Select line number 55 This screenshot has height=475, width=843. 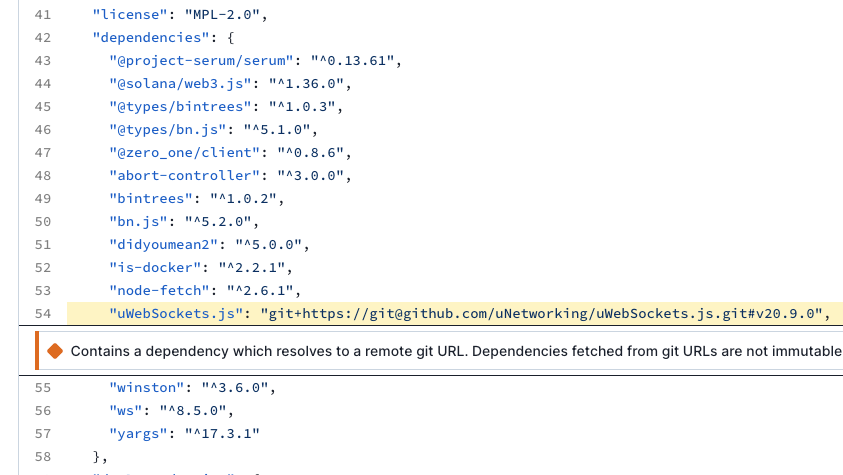(x=42, y=388)
